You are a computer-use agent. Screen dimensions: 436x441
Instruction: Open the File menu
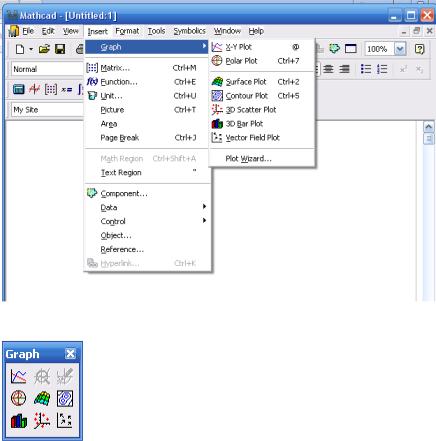coord(28,31)
